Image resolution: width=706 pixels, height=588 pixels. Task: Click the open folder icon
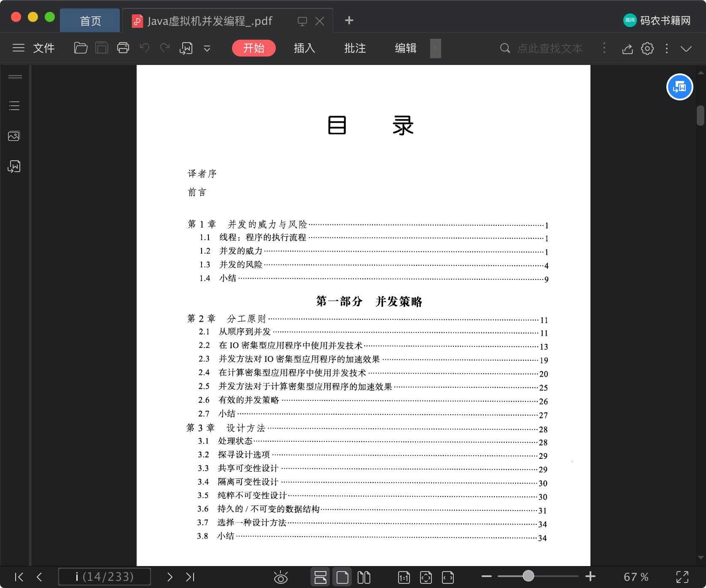[x=81, y=48]
